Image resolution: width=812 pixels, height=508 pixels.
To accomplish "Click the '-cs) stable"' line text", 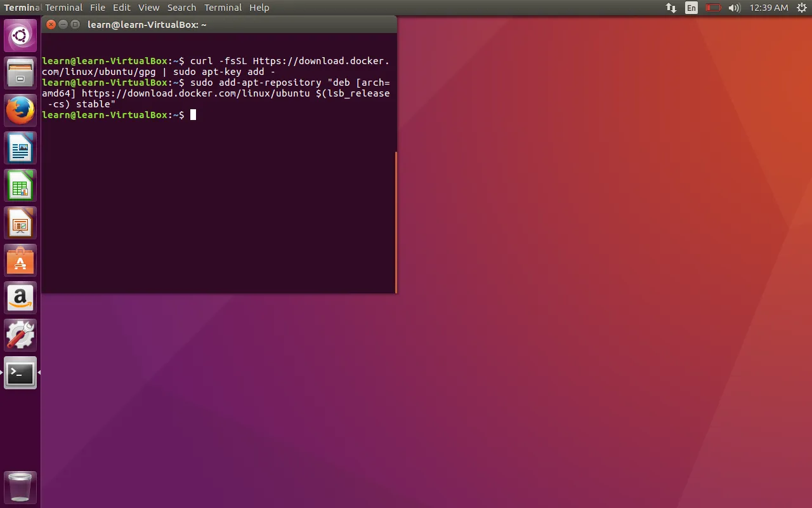I will tap(82, 104).
